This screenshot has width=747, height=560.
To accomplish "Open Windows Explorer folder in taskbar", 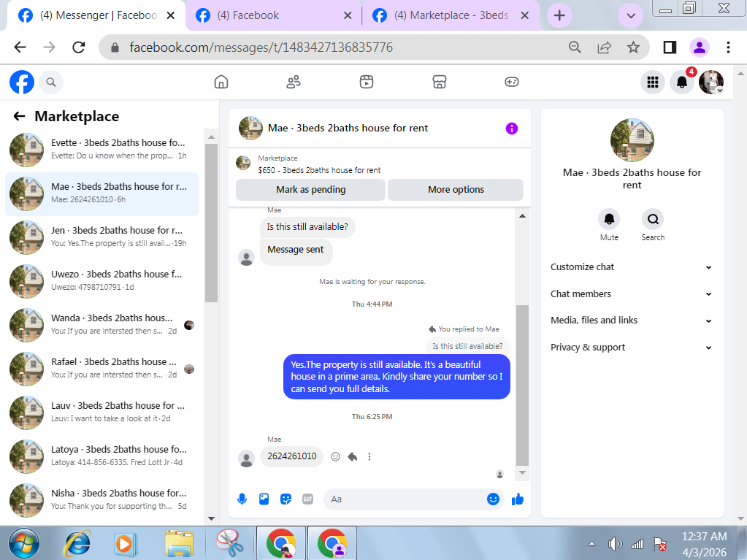I will [x=179, y=543].
